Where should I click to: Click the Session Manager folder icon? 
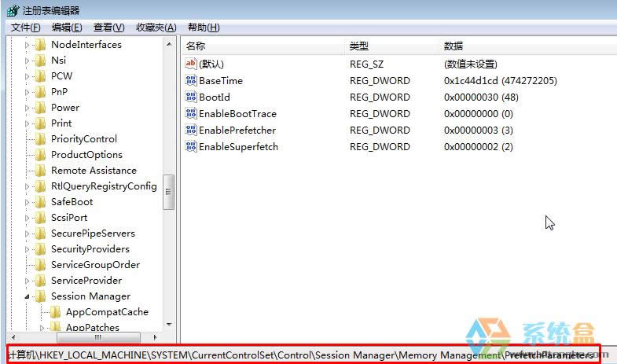click(x=41, y=296)
